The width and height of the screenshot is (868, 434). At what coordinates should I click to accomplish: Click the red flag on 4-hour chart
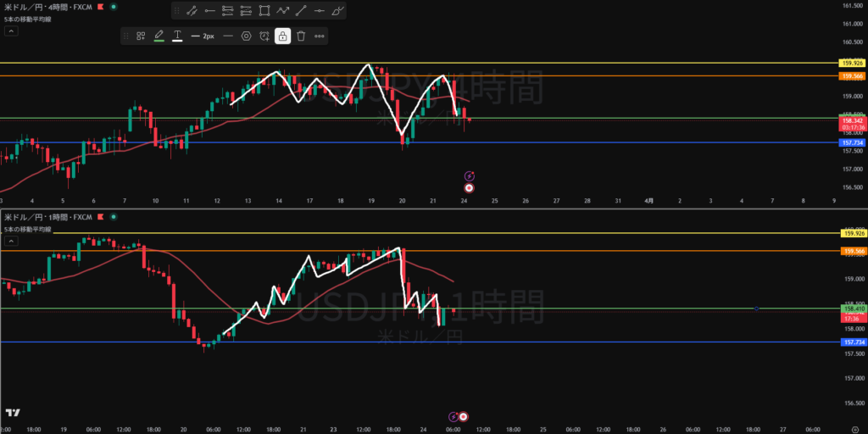click(101, 5)
